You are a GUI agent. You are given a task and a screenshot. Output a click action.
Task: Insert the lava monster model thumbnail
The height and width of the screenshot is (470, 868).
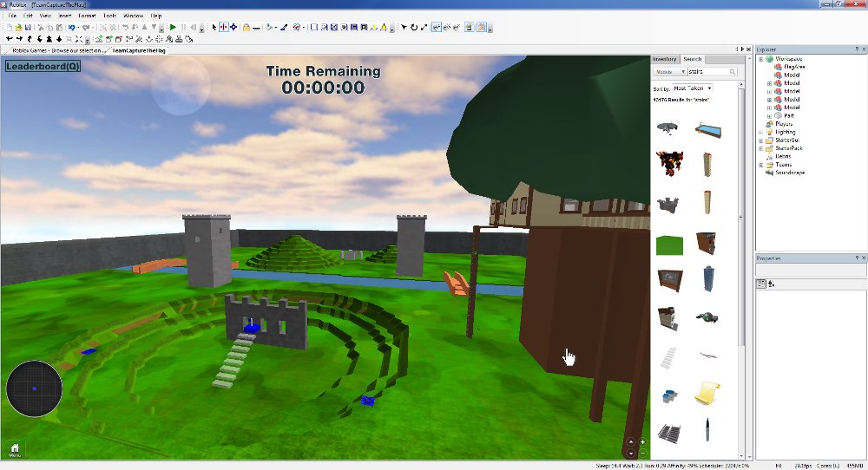[669, 164]
